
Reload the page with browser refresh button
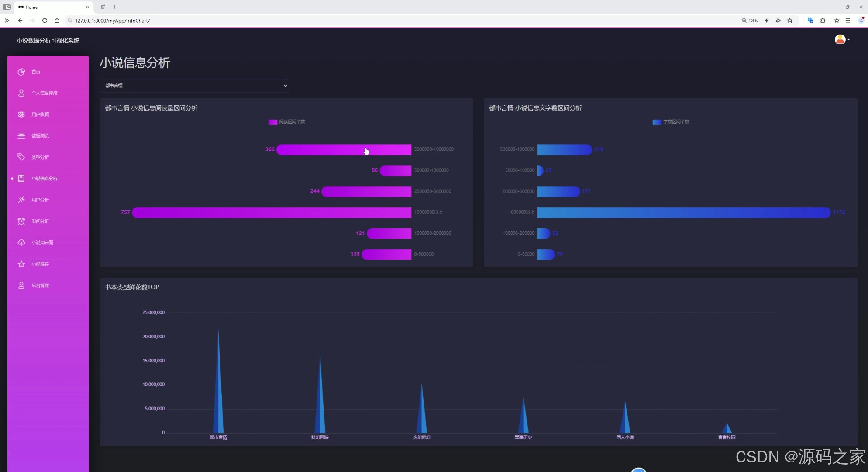click(x=45, y=21)
